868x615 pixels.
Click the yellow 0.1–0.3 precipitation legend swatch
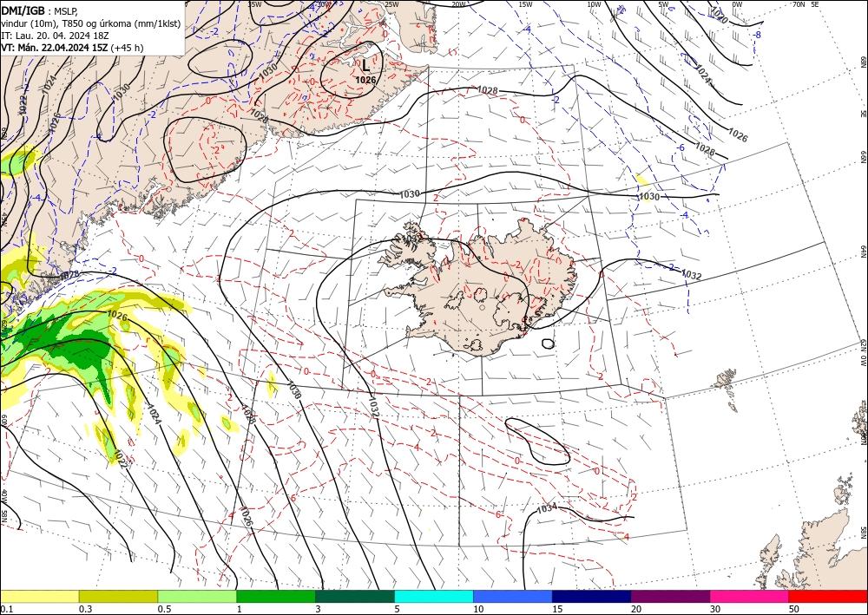(39, 596)
